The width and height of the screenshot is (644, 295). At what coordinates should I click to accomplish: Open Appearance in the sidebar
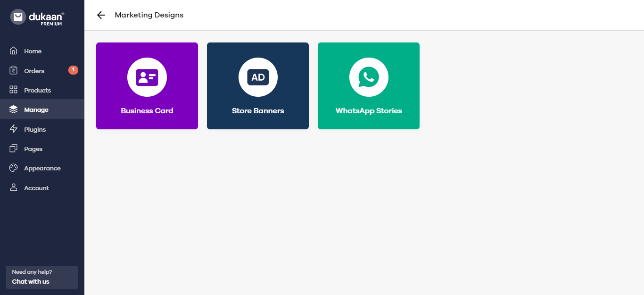tap(42, 168)
